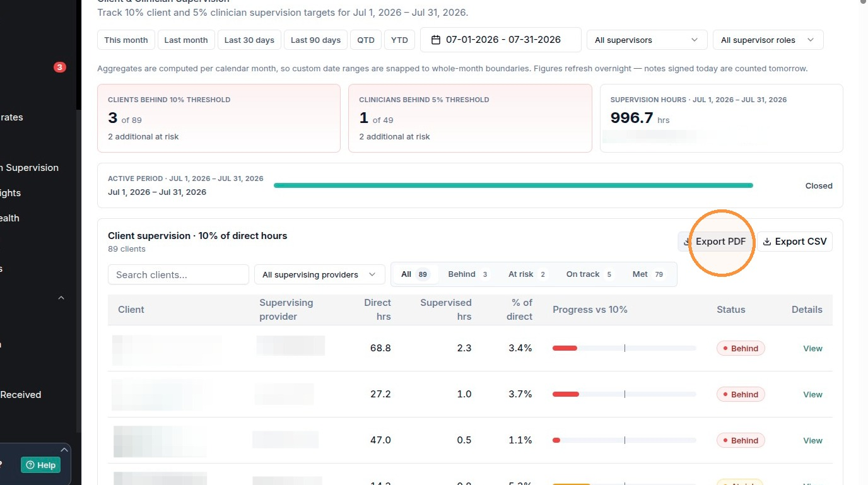Image resolution: width=868 pixels, height=485 pixels.
Task: Click the Progress vs 10% column header
Action: [590, 310]
